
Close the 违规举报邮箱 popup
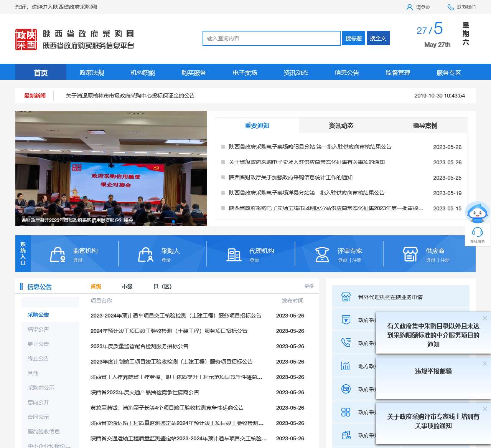point(485,363)
